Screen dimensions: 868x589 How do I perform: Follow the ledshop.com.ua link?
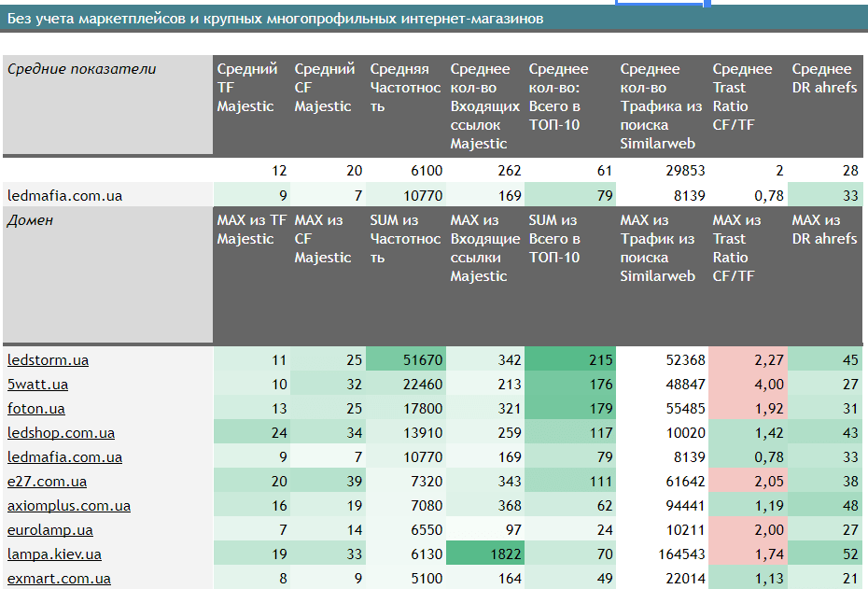click(61, 433)
